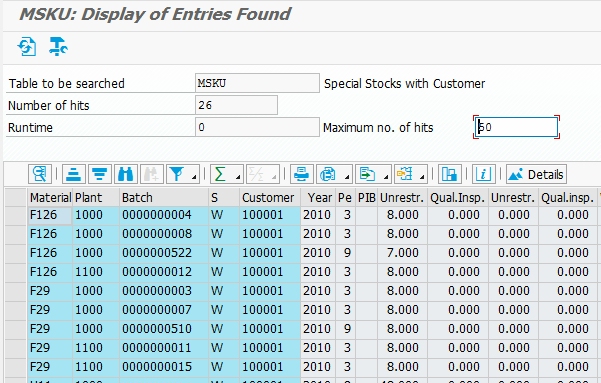Image resolution: width=601 pixels, height=383 pixels.
Task: Select the row with batch 0000000522
Action: tap(16, 253)
